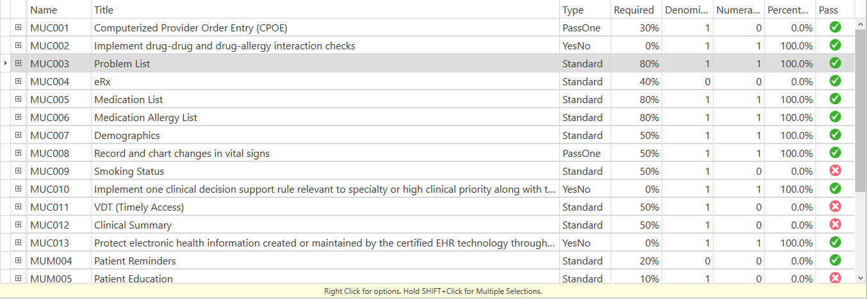Click the red fail icon for Smoking Status
Screen dimensions: 868x299
tap(835, 170)
